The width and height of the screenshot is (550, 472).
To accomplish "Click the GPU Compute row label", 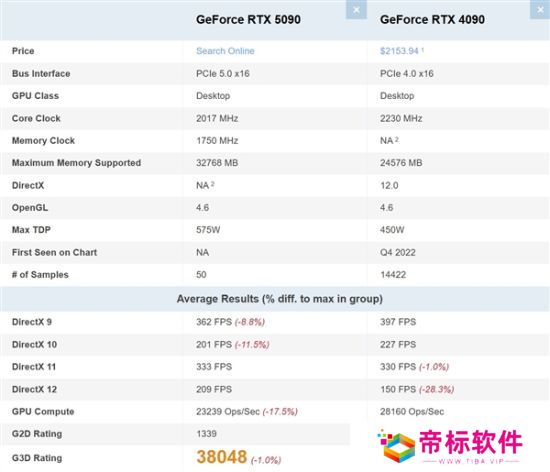I will click(43, 411).
